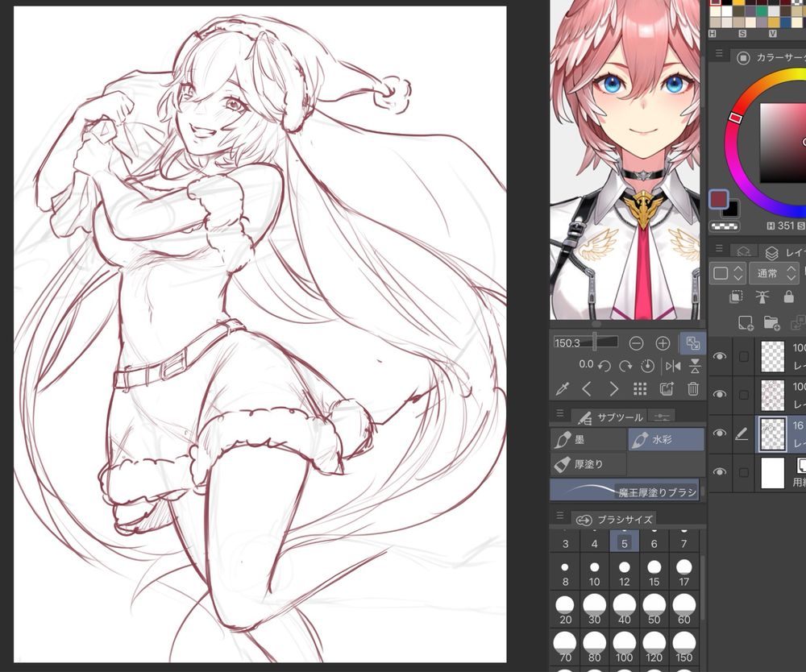Select brush size 5
Screen dimensions: 806x672
point(624,542)
